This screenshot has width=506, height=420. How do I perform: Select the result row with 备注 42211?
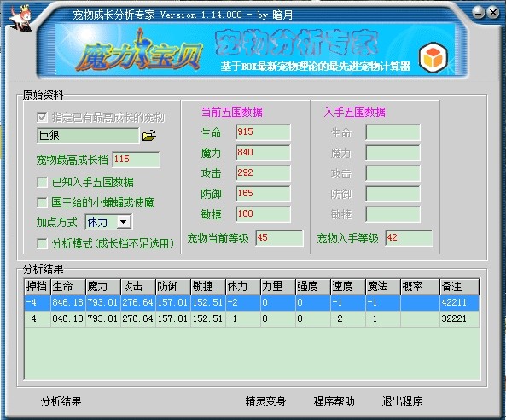coord(252,303)
